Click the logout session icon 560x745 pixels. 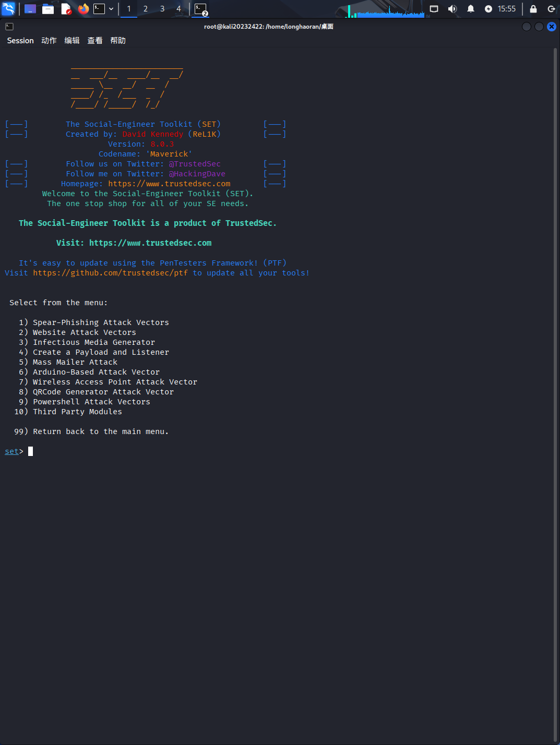[551, 9]
